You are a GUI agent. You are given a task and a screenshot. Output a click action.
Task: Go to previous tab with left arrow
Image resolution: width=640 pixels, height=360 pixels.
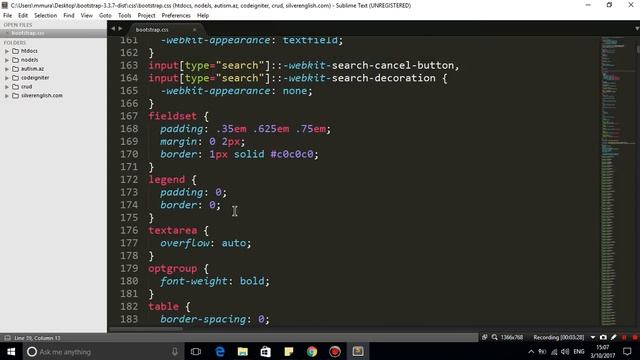(113, 29)
